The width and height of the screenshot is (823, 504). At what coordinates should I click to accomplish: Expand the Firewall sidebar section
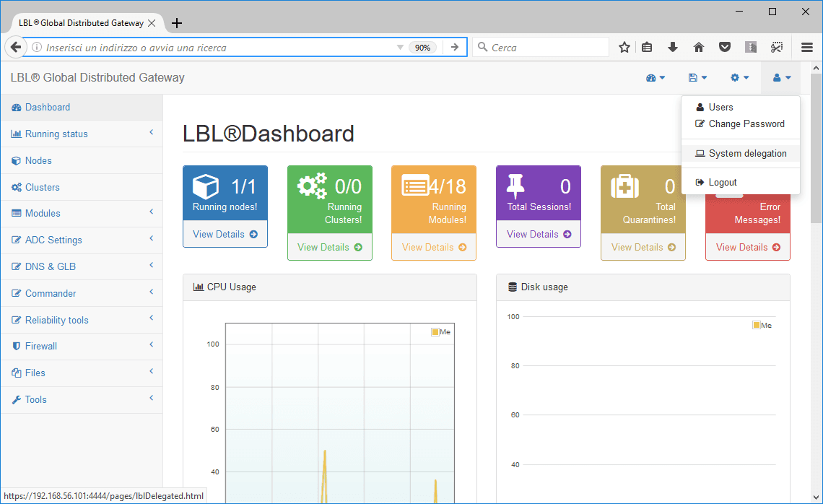[82, 347]
